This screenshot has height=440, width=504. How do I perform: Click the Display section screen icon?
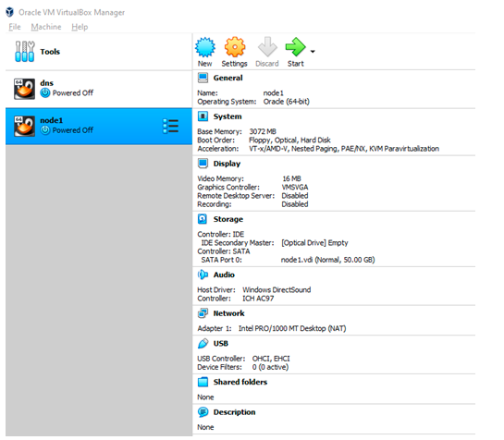(x=203, y=164)
